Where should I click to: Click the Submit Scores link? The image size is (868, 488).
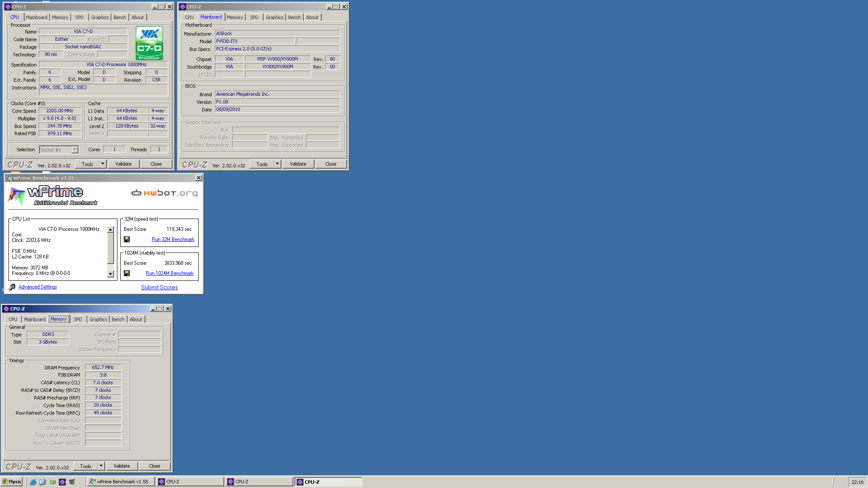pyautogui.click(x=159, y=287)
